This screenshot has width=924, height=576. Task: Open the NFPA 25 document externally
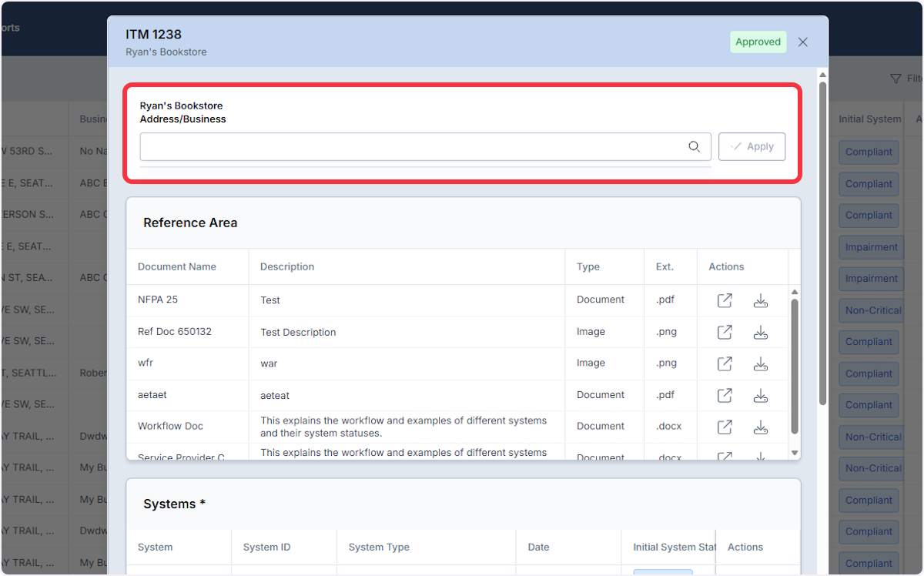pyautogui.click(x=725, y=300)
